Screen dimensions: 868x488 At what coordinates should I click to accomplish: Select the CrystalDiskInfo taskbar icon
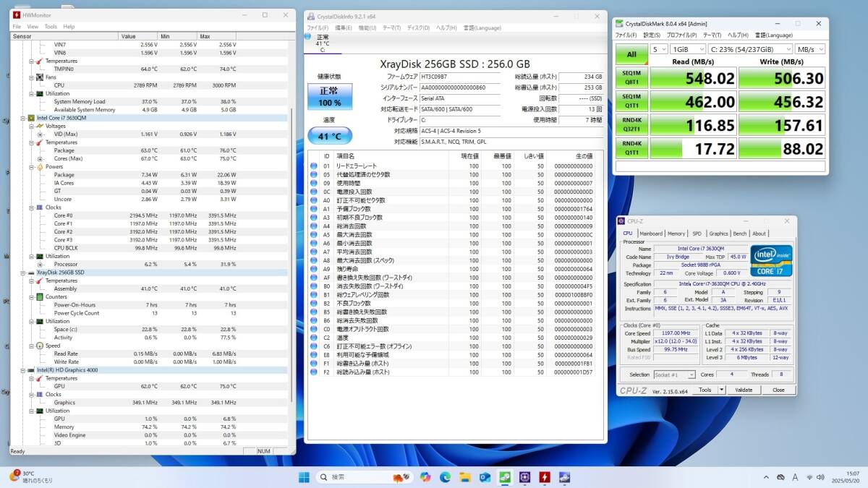click(x=564, y=477)
